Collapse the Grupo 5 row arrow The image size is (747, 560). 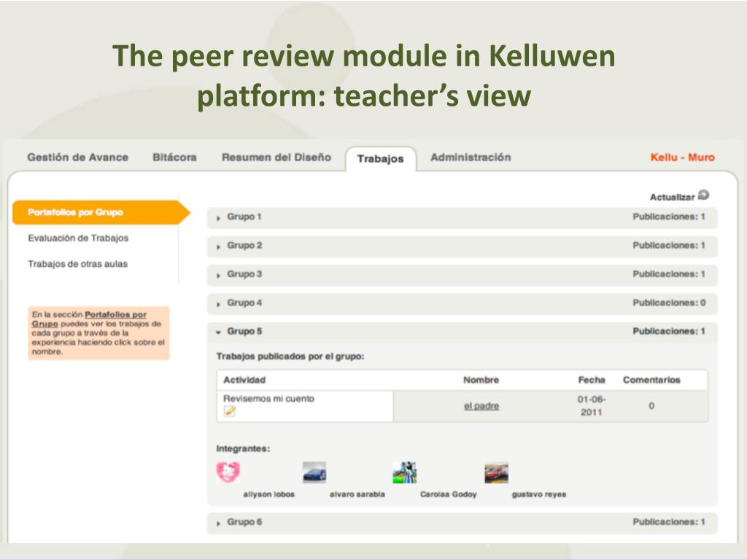tap(218, 332)
